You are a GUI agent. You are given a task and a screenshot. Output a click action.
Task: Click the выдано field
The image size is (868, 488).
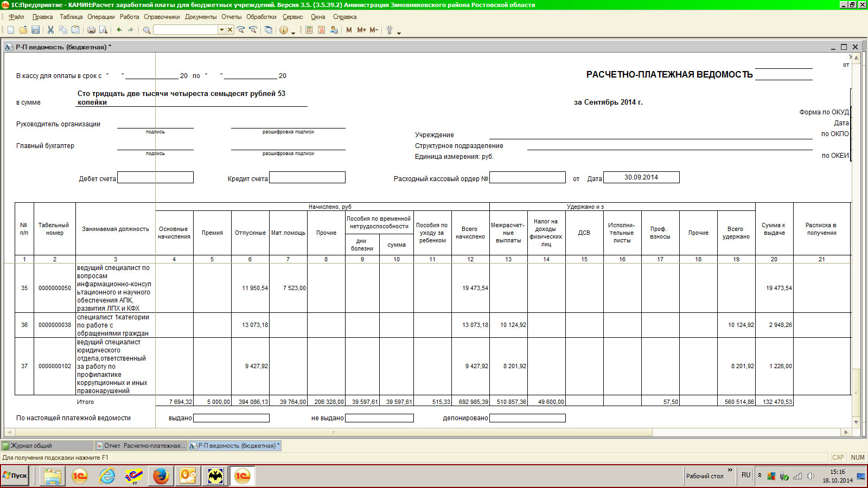pos(231,418)
